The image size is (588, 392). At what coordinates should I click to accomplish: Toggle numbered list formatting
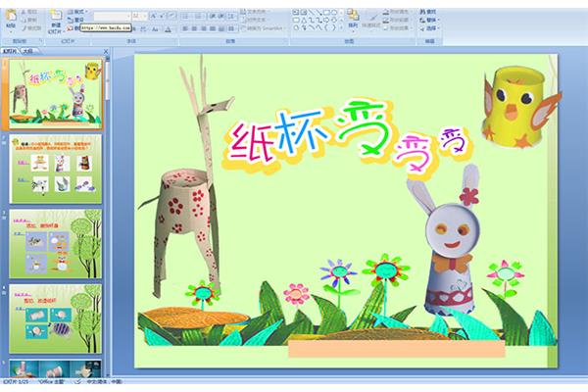(x=199, y=16)
